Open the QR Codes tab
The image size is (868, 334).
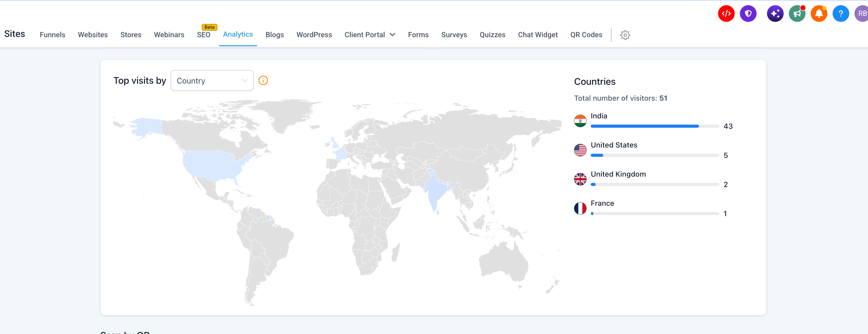(x=586, y=35)
